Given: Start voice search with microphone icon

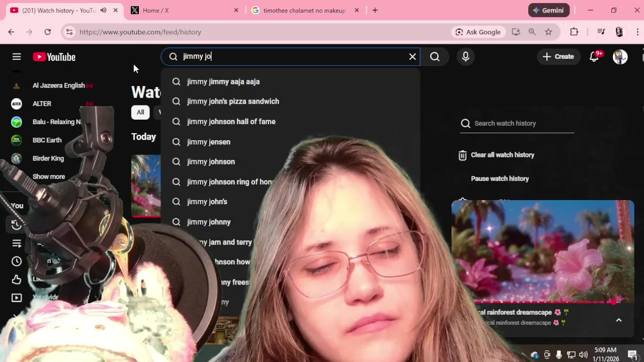Looking at the screenshot, I should tap(465, 57).
